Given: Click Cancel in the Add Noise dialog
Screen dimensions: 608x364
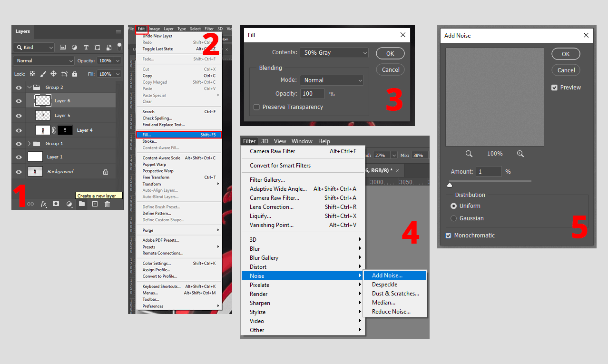Looking at the screenshot, I should (566, 70).
